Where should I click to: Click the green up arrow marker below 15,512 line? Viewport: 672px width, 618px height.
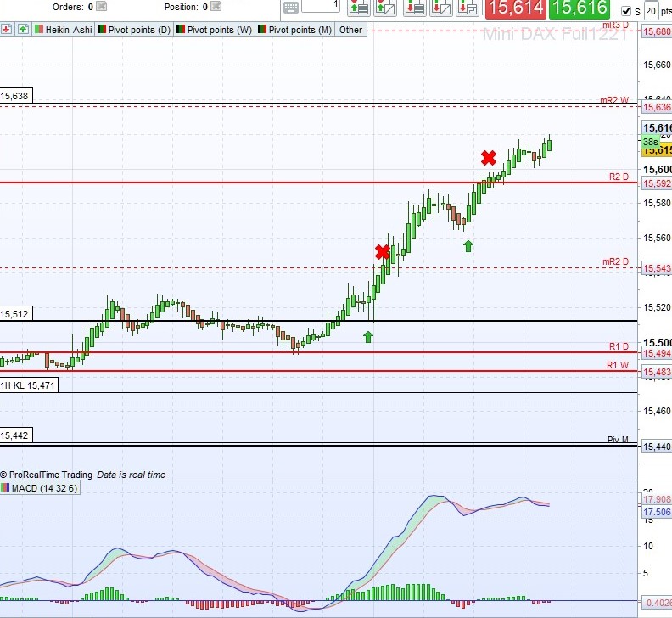coord(368,337)
